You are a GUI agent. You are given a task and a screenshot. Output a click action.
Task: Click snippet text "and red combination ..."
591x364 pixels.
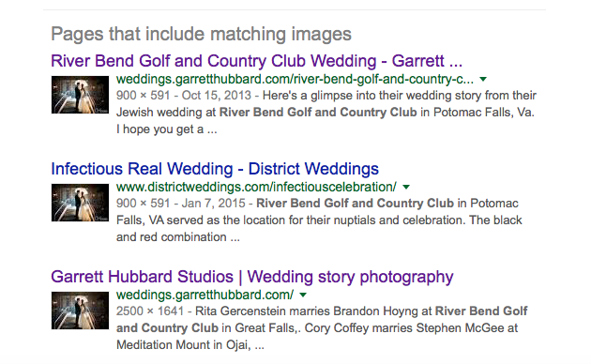(x=178, y=237)
